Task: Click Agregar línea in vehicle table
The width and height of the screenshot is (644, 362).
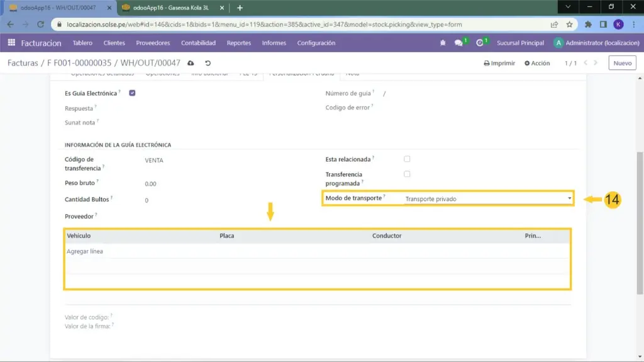Action: [x=85, y=251]
